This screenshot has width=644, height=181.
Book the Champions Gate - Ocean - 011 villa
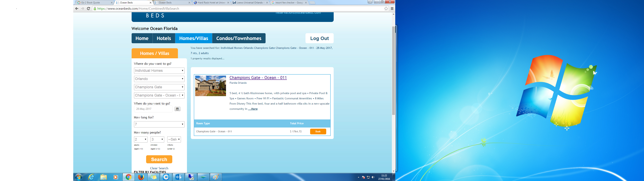point(318,132)
